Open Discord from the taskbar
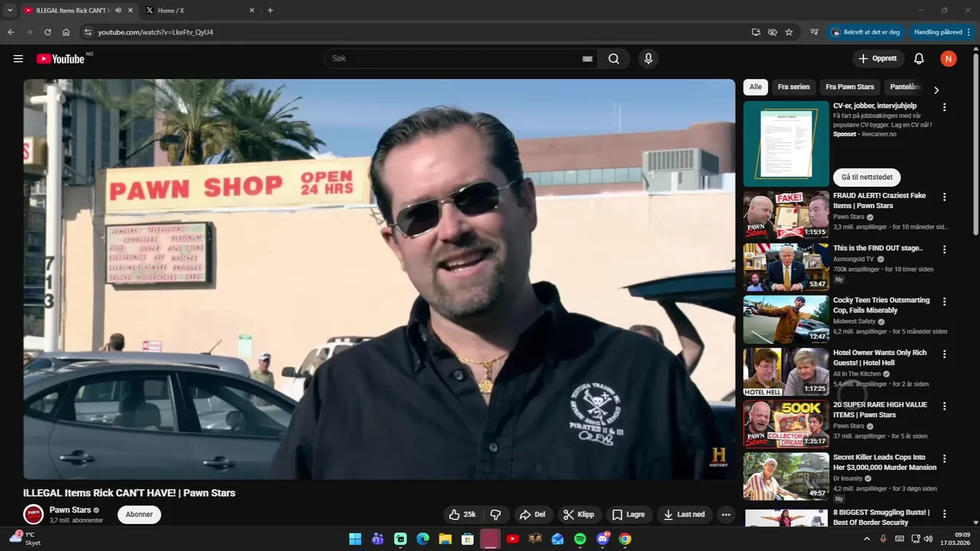 point(603,539)
